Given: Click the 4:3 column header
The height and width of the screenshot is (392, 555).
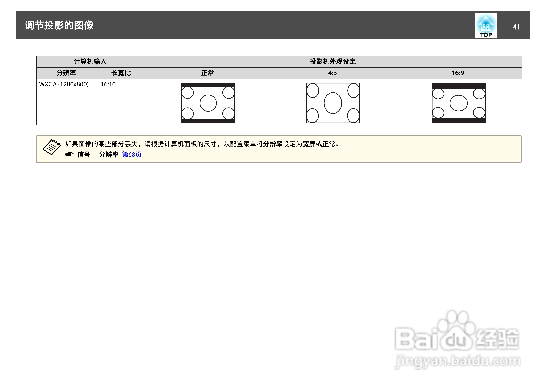Looking at the screenshot, I should (x=332, y=73).
